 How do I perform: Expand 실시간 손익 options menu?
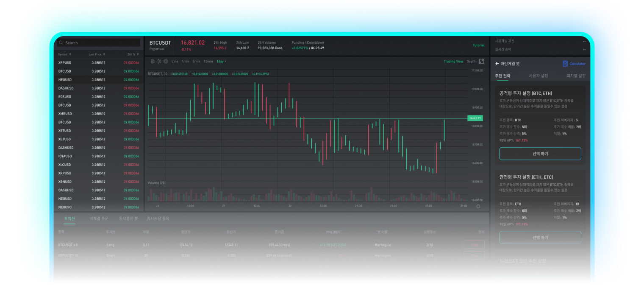(584, 50)
